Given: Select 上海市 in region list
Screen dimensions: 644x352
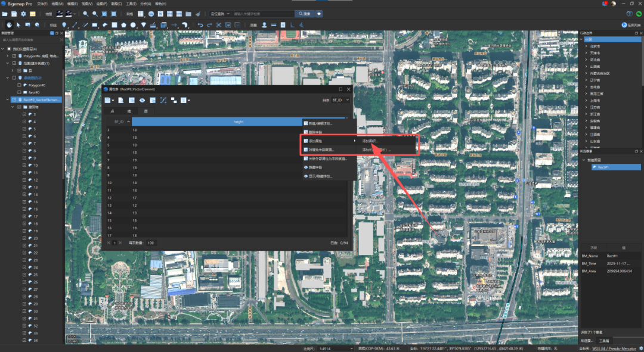Looking at the screenshot, I should pos(595,101).
